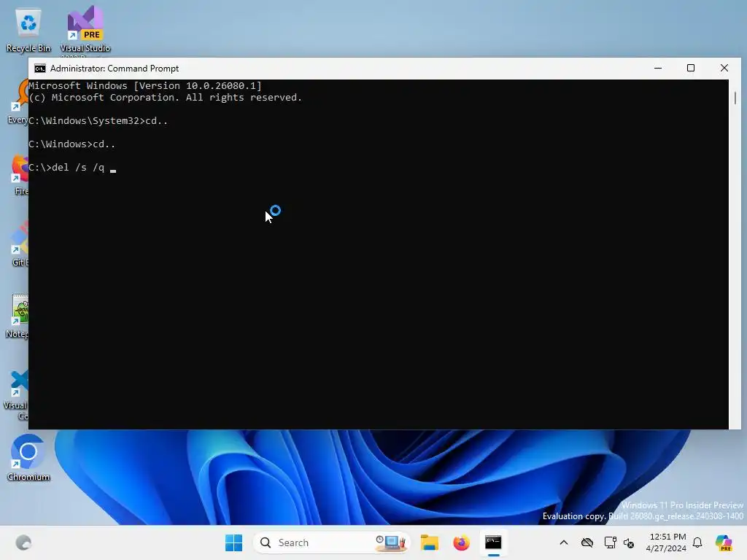This screenshot has height=560, width=747.
Task: Open the widgets icon on taskbar left
Action: (x=23, y=542)
